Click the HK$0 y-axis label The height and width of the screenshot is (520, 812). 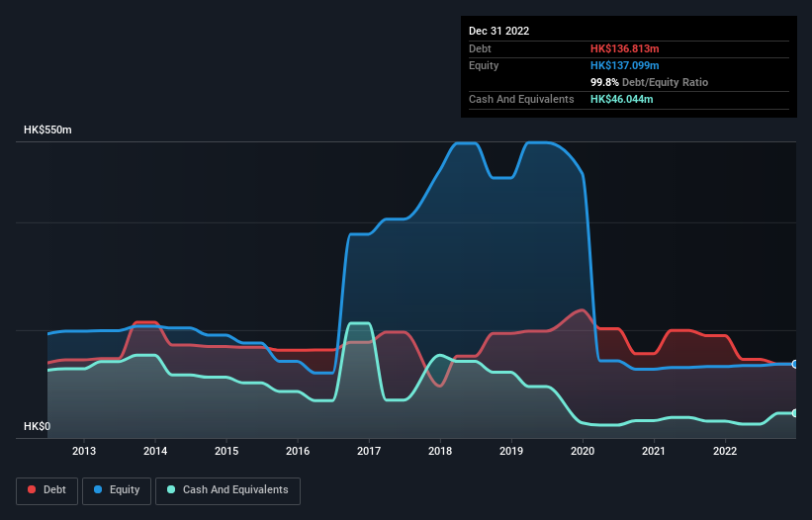pyautogui.click(x=38, y=426)
